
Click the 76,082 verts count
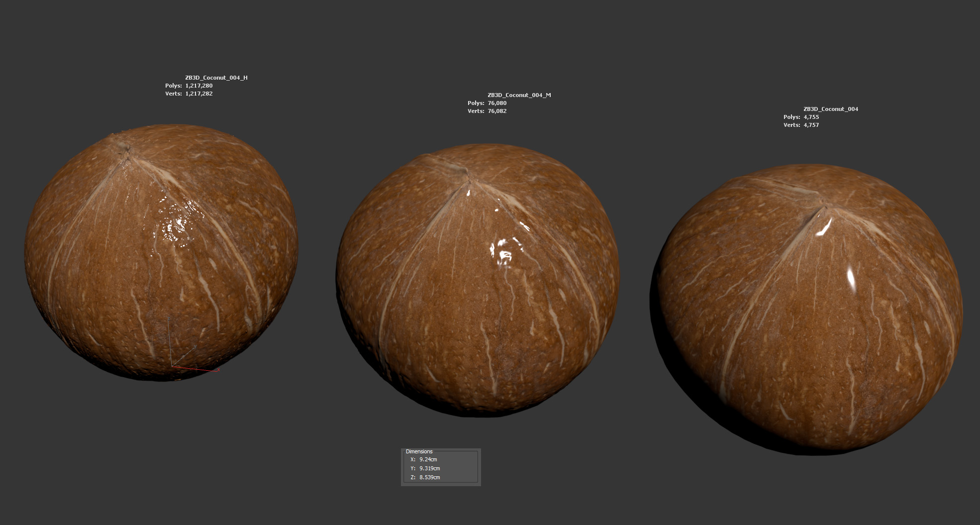[x=497, y=111]
